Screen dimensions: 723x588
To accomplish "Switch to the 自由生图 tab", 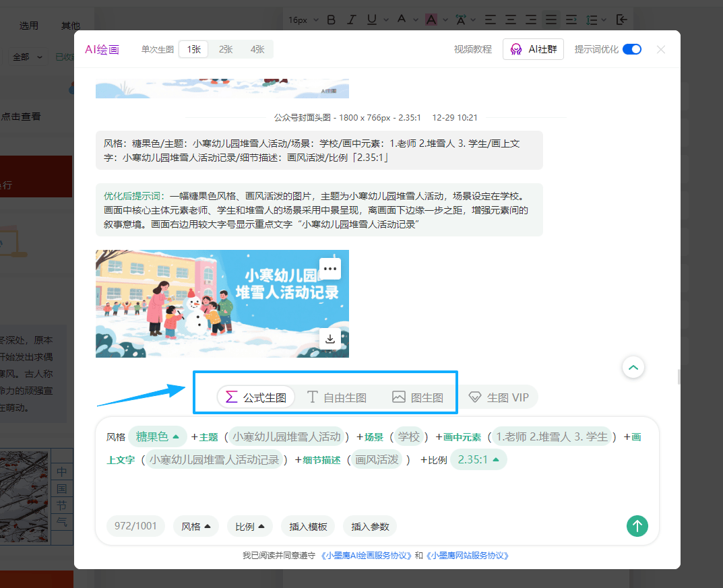I will pyautogui.click(x=337, y=397).
